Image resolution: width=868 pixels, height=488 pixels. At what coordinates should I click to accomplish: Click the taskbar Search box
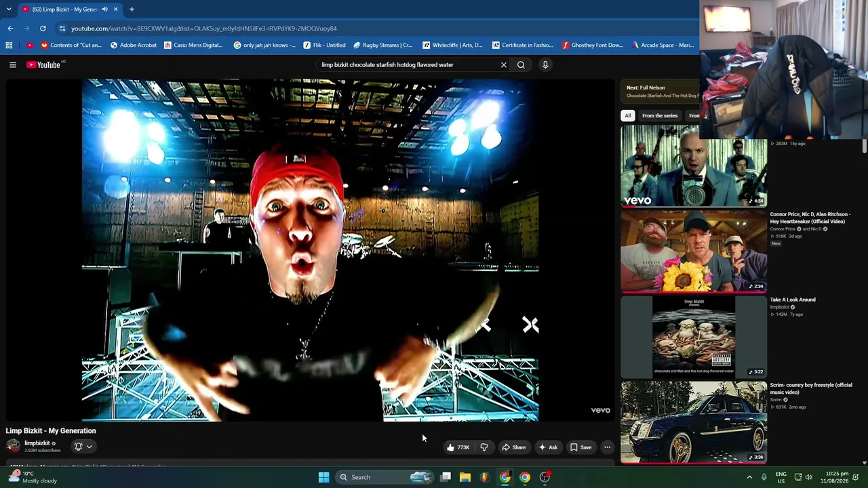pos(384,477)
